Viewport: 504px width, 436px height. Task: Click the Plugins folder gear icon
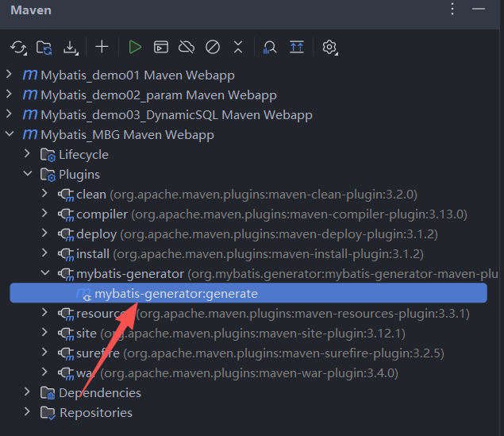48,175
